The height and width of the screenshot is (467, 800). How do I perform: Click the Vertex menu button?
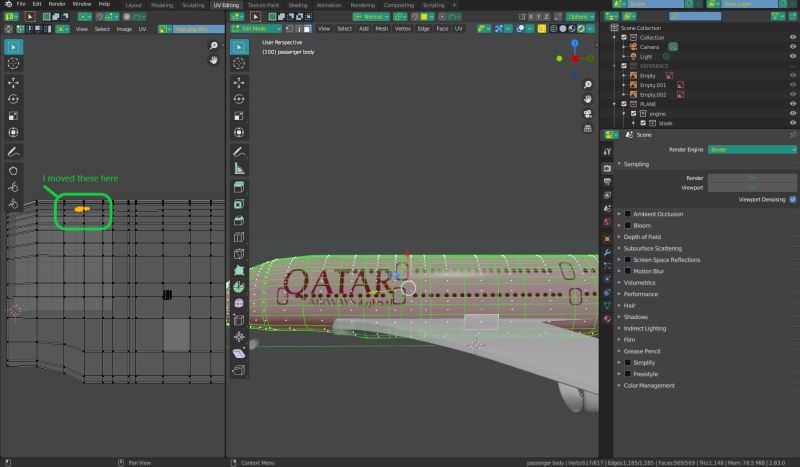click(403, 29)
